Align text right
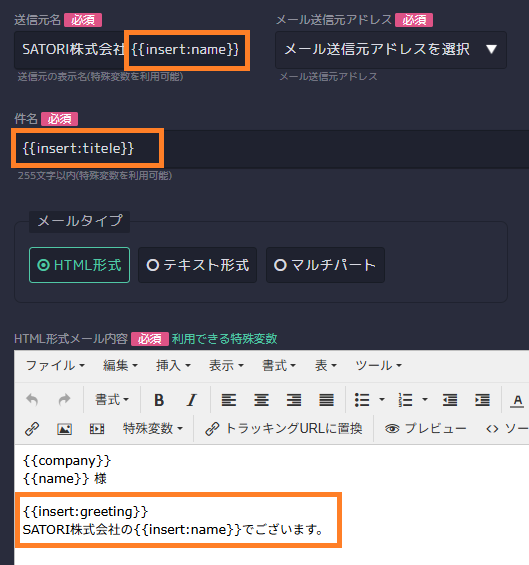Image resolution: width=529 pixels, height=565 pixels. coord(294,400)
